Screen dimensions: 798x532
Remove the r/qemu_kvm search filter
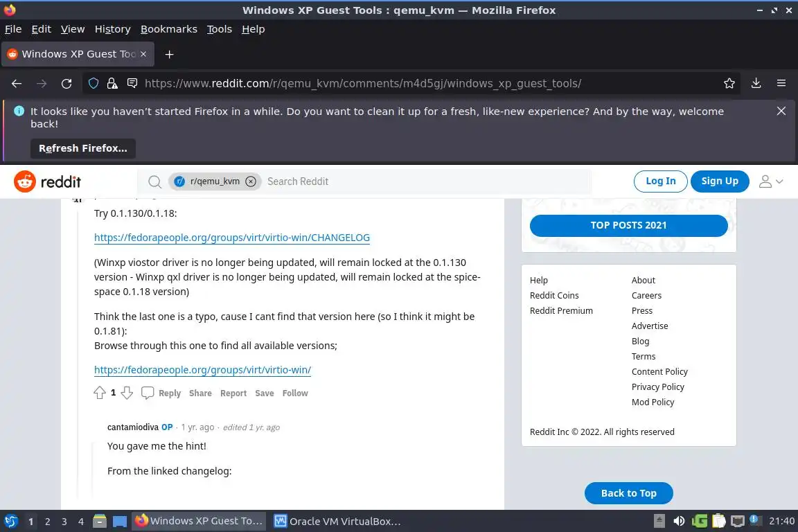[x=250, y=181]
